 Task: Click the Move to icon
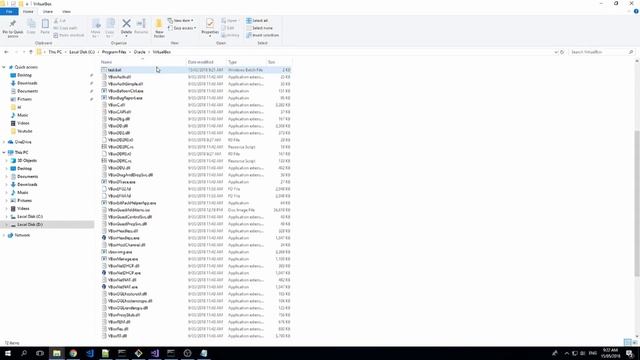[96, 24]
